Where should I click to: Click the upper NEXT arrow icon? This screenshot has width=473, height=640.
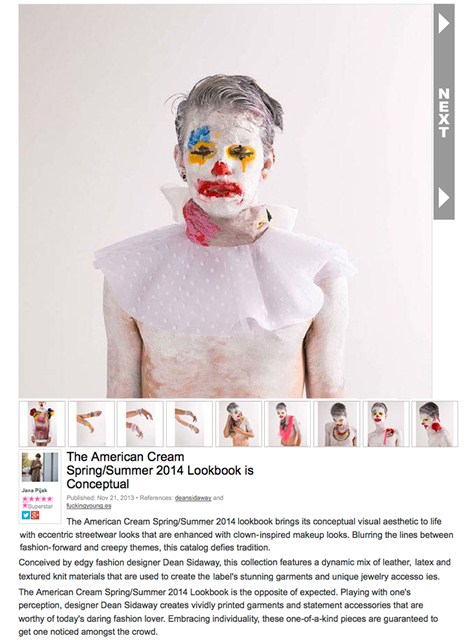click(444, 24)
